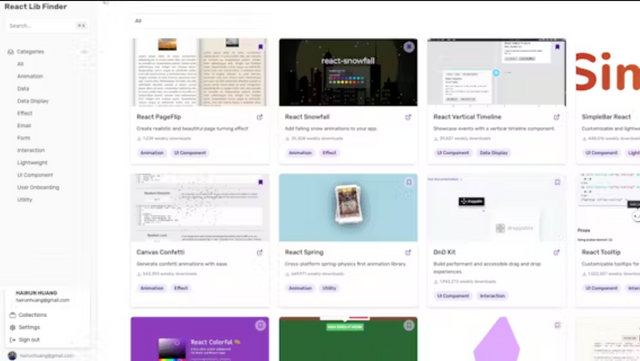Screen dimensions: 640x361
Task: Click the SimpleBar React card title
Action: point(606,117)
